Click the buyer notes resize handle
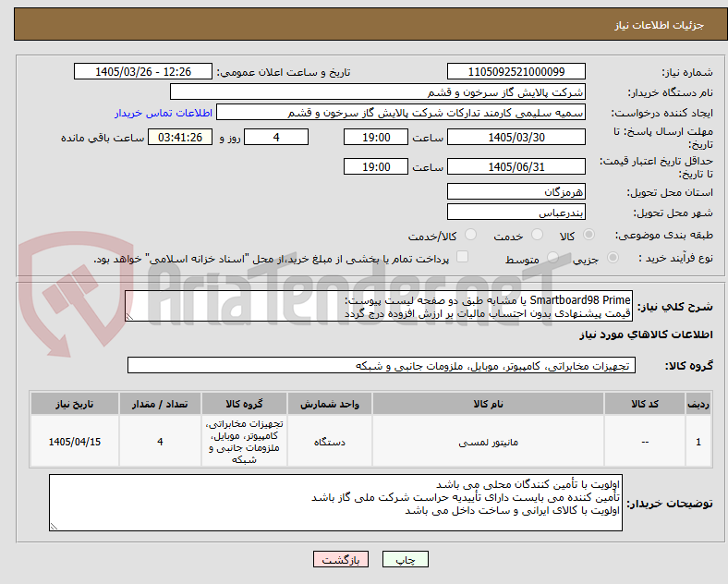728x584 pixels. coord(54,527)
